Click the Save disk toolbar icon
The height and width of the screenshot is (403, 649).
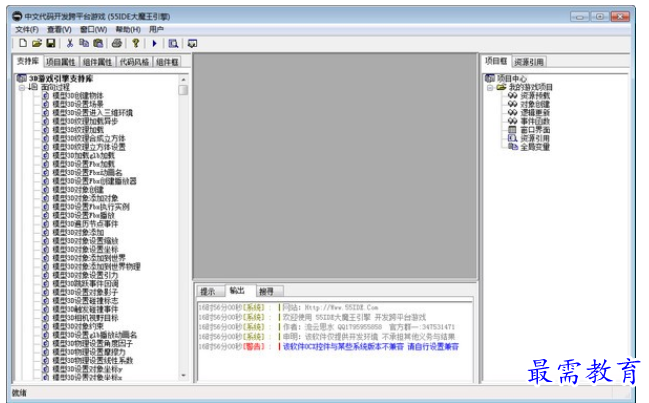50,43
